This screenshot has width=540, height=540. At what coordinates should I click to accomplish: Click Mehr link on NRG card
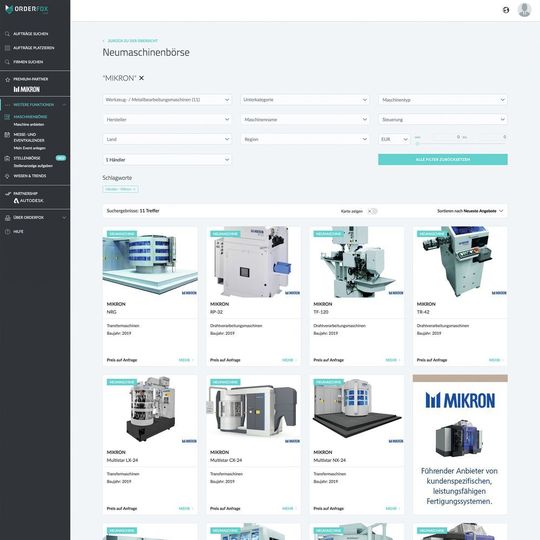(186, 360)
